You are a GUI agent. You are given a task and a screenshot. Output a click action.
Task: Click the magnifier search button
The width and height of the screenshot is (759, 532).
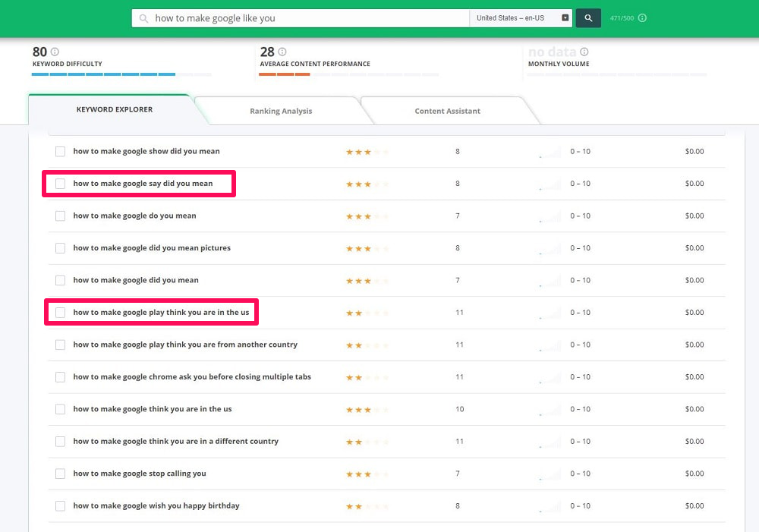588,18
